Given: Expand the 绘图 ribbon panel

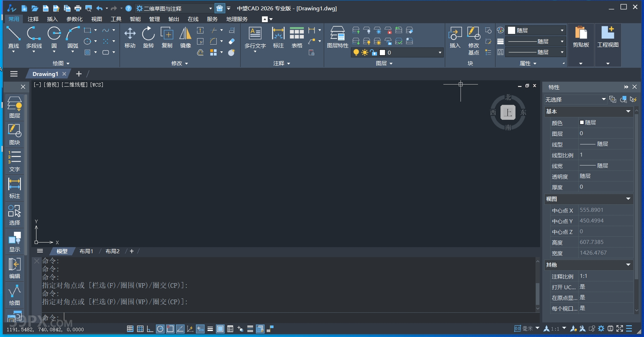Looking at the screenshot, I should click(61, 63).
